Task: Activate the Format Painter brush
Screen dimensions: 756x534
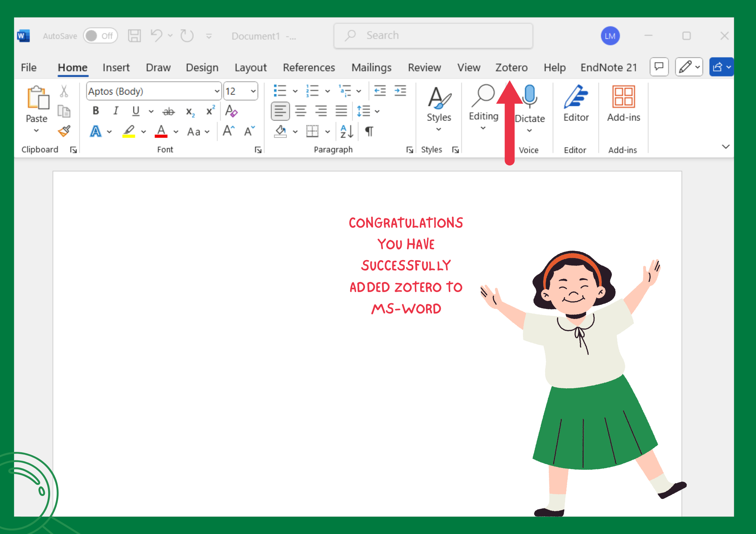Action: pos(64,131)
